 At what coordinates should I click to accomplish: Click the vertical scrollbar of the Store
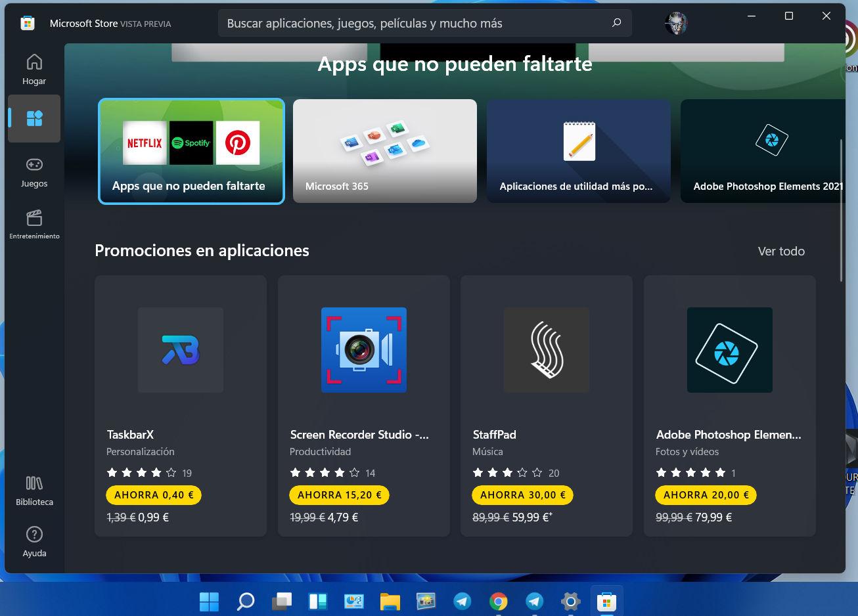click(841, 210)
